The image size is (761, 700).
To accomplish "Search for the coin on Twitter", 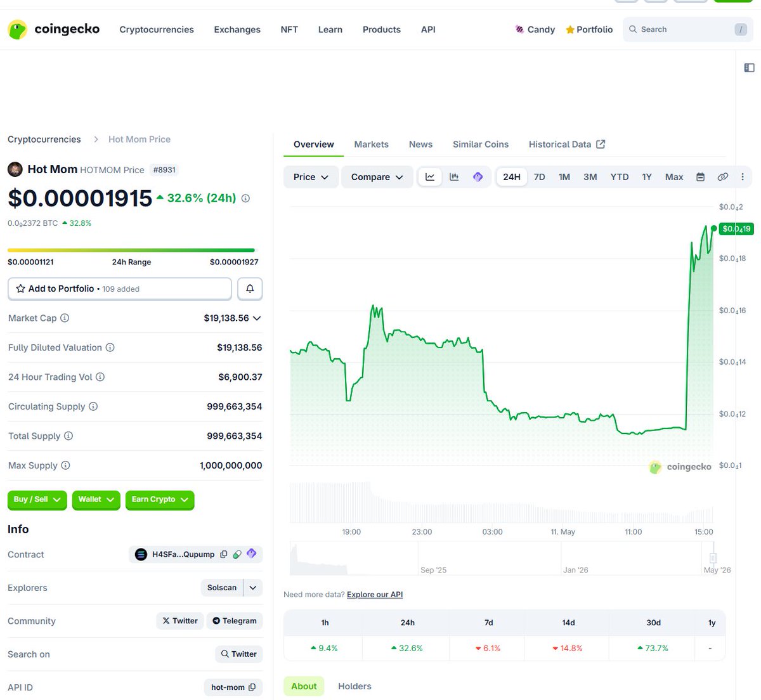I will pyautogui.click(x=239, y=654).
